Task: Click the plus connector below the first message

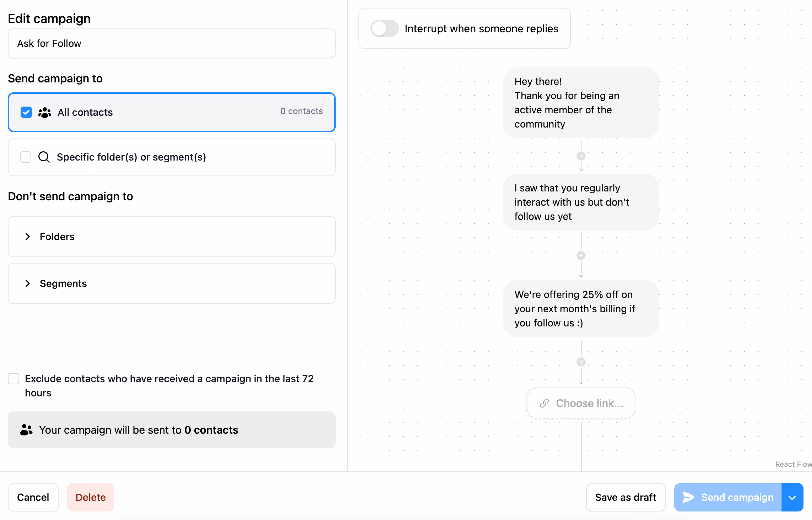Action: click(x=581, y=156)
